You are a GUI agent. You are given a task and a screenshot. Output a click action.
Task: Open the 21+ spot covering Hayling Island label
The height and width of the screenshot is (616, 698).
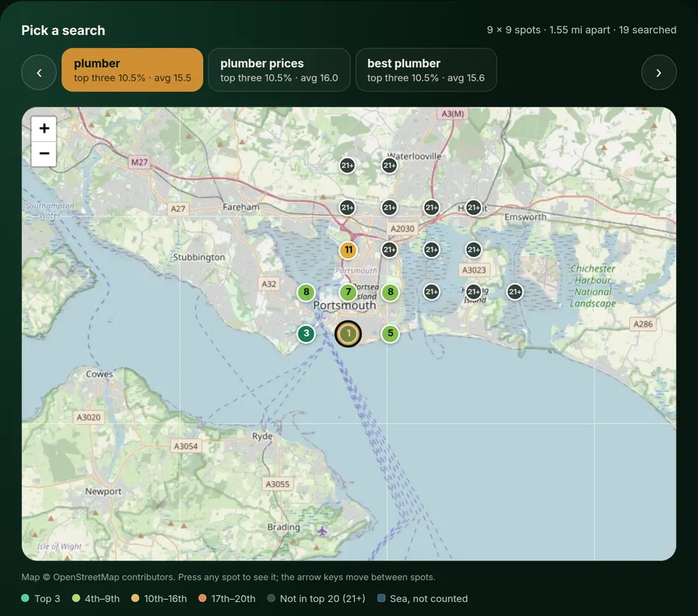click(474, 292)
